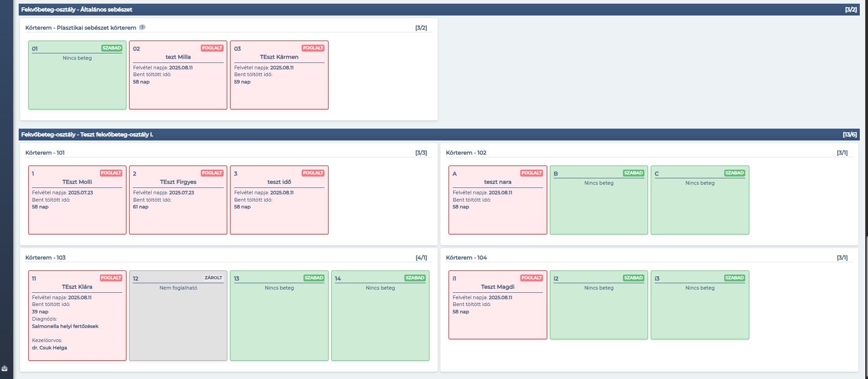The width and height of the screenshot is (868, 379).
Task: Click the Kórterem - 101 room title
Action: pos(45,153)
